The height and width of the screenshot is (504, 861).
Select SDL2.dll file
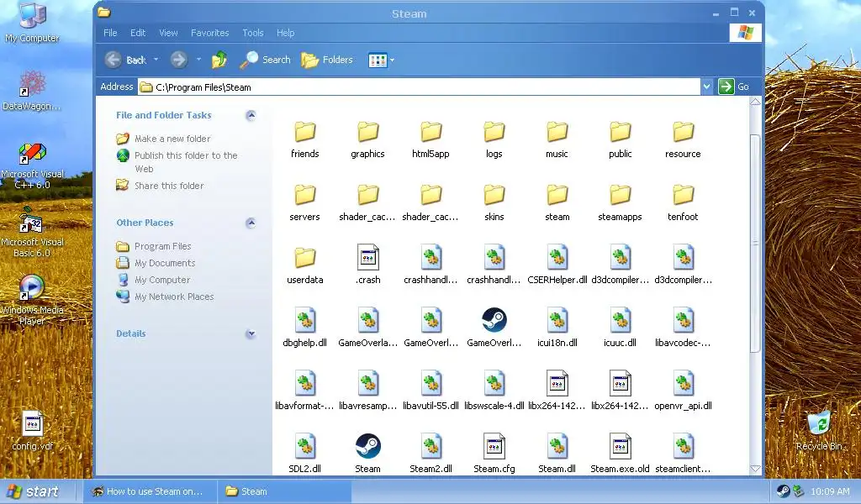pos(304,455)
